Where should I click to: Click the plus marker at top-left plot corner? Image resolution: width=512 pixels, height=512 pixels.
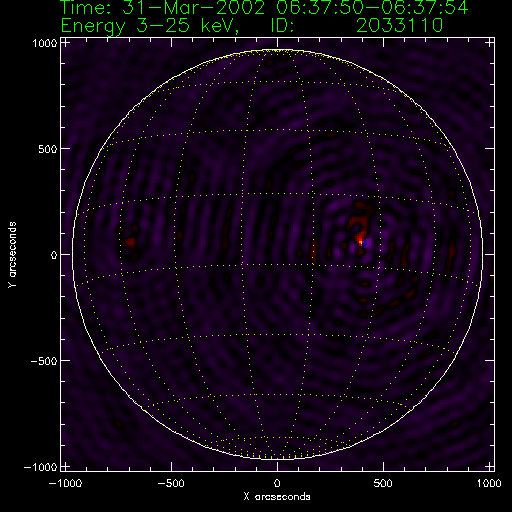point(66,43)
